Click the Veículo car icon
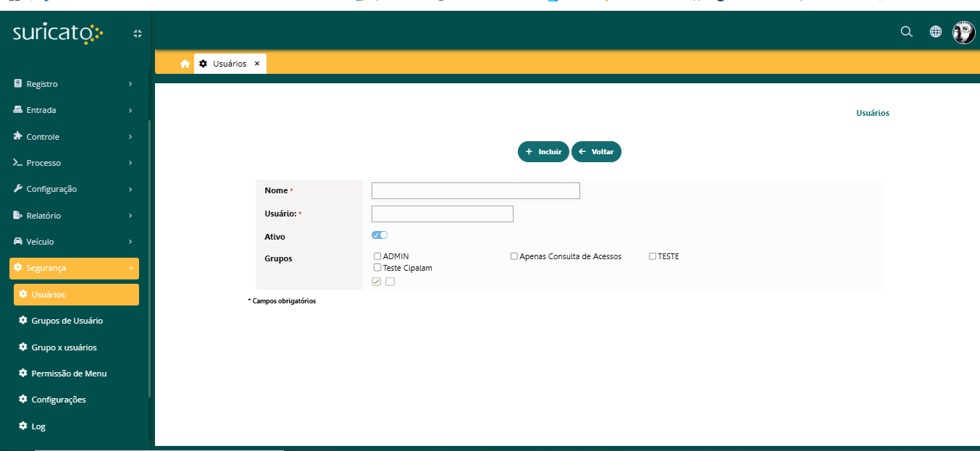Image resolution: width=980 pixels, height=451 pixels. [18, 241]
